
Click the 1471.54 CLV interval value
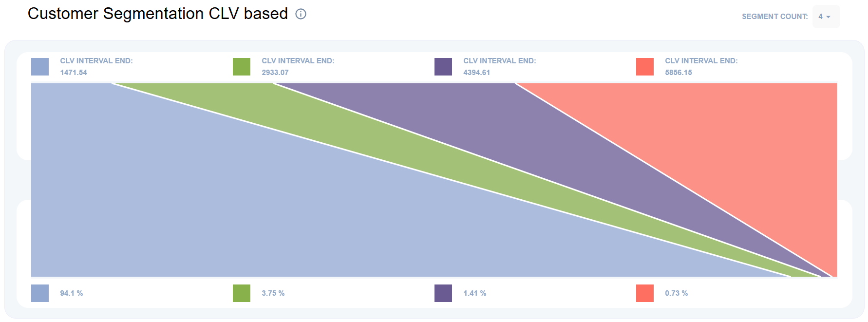(74, 73)
